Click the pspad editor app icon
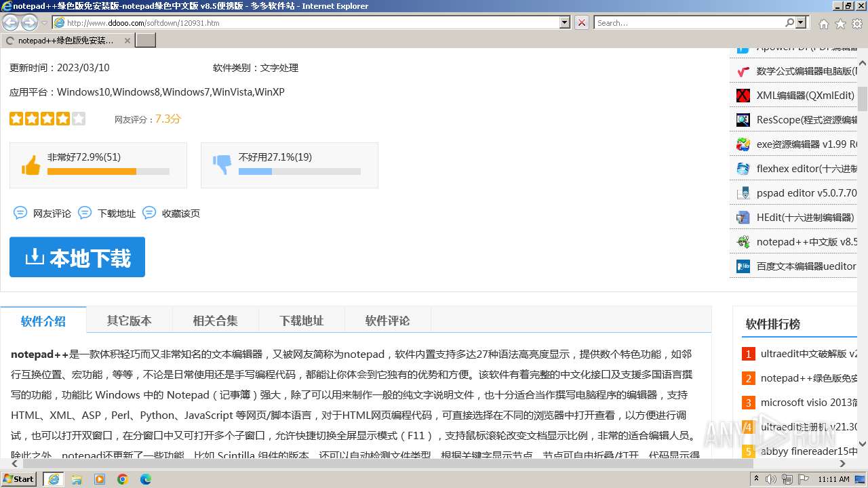This screenshot has width=868, height=488. [x=743, y=193]
